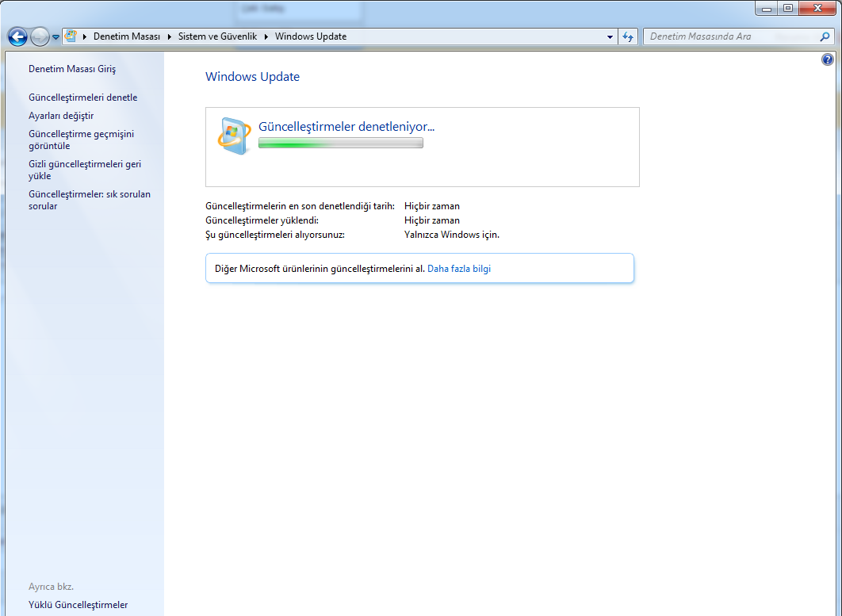
Task: Click Güncelleştirmeler denetleniyor... heading
Action: point(346,127)
